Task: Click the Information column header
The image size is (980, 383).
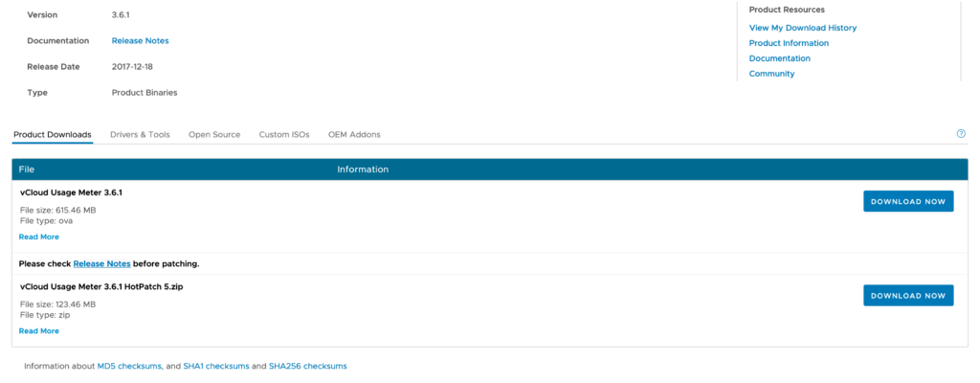Action: point(363,169)
